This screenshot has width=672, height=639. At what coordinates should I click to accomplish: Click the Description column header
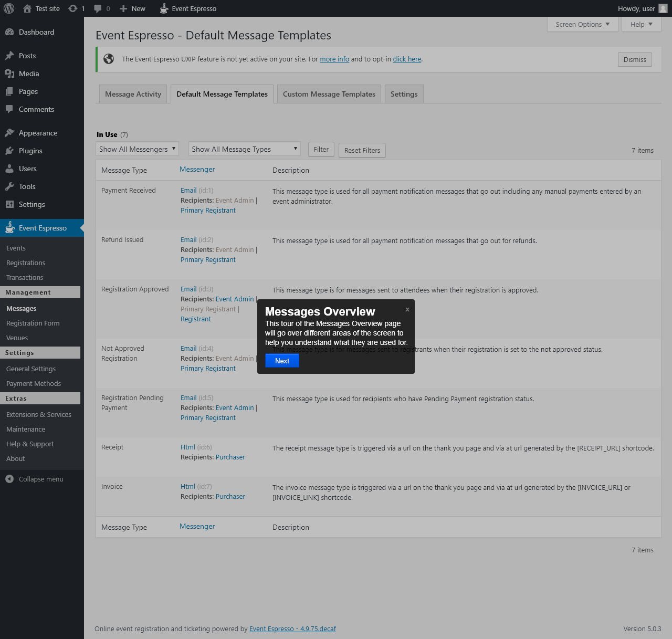tap(291, 170)
